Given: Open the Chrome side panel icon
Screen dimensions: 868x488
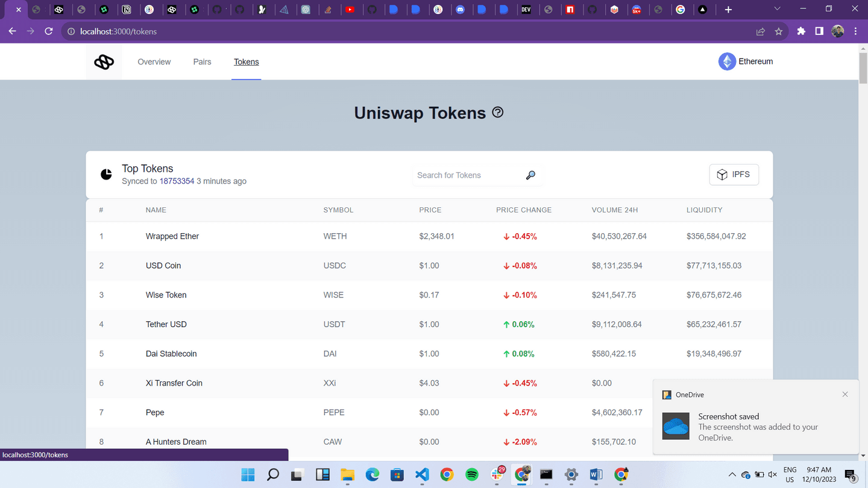Looking at the screenshot, I should pos(819,31).
